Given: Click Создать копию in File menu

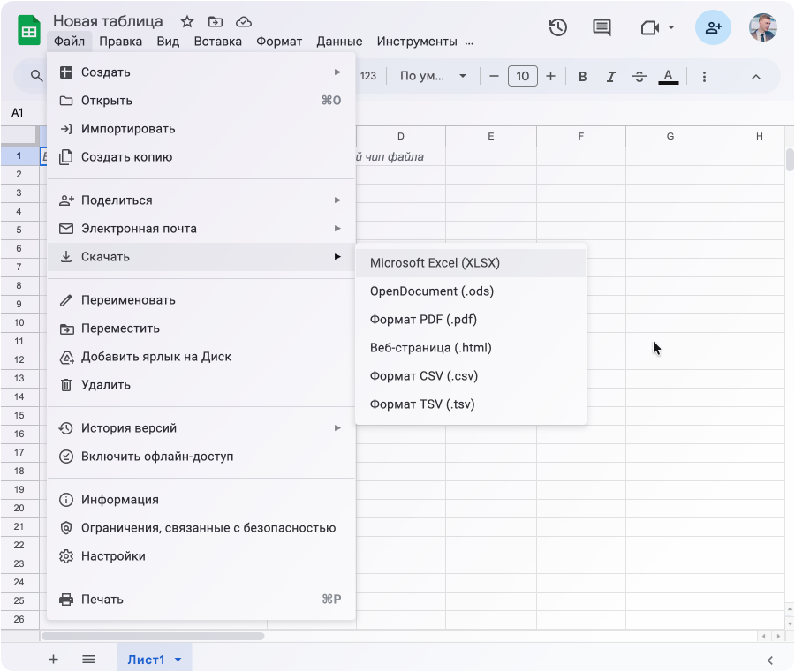Looking at the screenshot, I should (126, 157).
